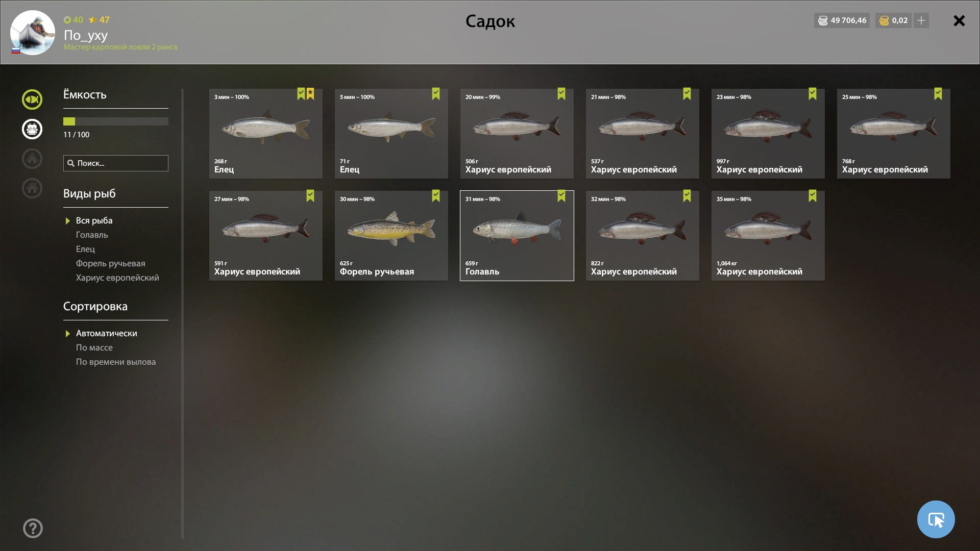Viewport: 980px width, 551px height.
Task: Filter fish list by Форель ручьевая
Action: click(x=110, y=263)
